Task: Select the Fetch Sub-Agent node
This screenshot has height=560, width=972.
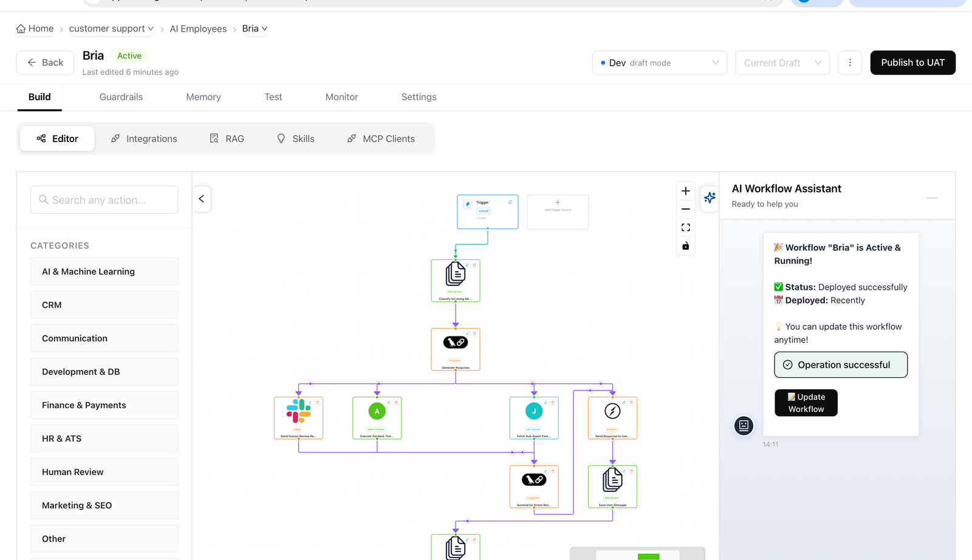Action: coord(534,418)
